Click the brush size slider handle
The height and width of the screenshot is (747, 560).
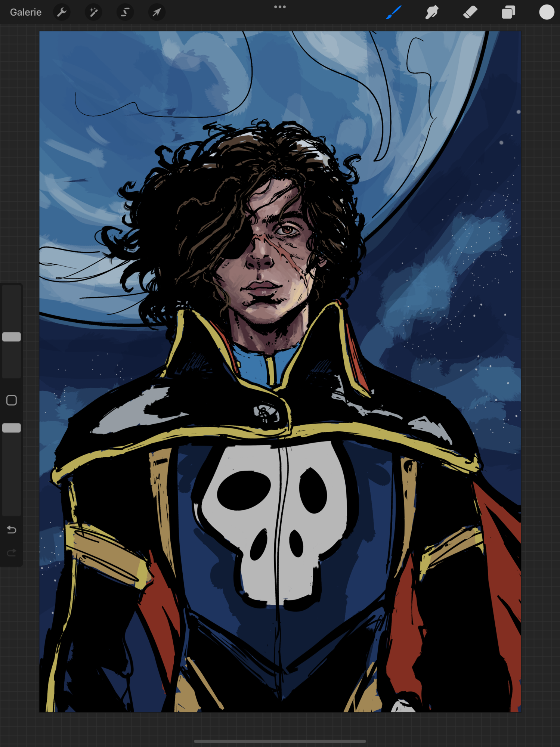[x=12, y=337]
